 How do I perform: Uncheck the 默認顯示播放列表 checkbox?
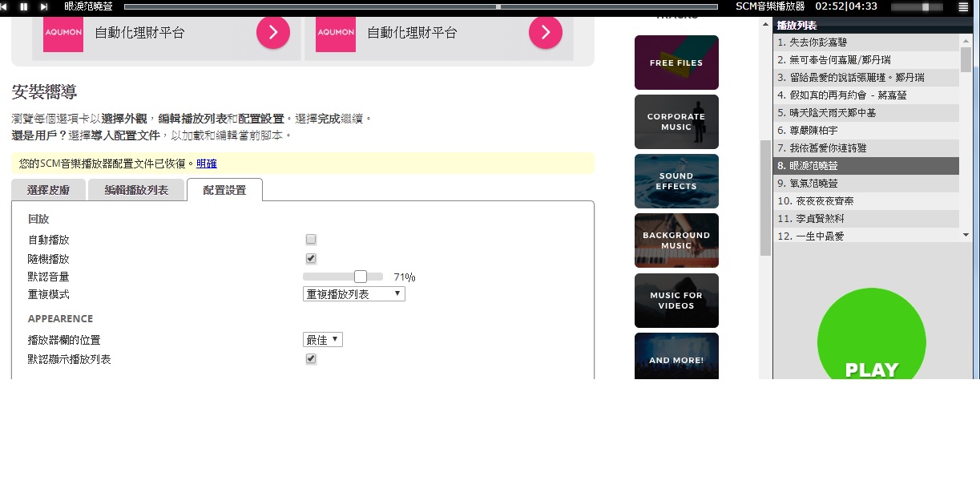[x=311, y=358]
